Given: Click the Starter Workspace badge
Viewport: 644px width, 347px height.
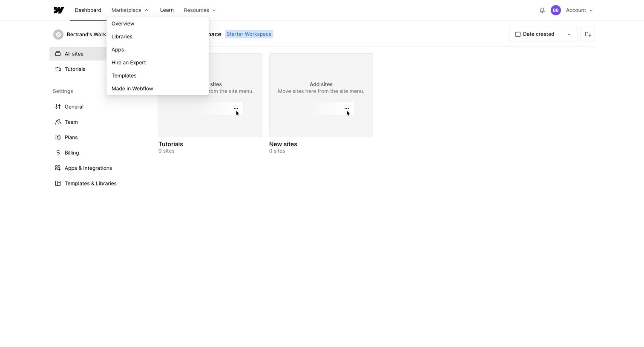Looking at the screenshot, I should (249, 34).
